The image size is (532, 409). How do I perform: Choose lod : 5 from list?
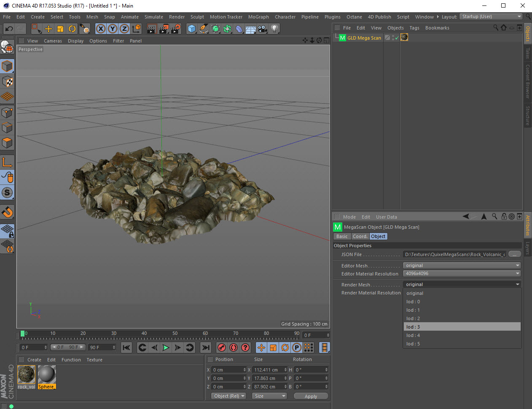(x=462, y=344)
